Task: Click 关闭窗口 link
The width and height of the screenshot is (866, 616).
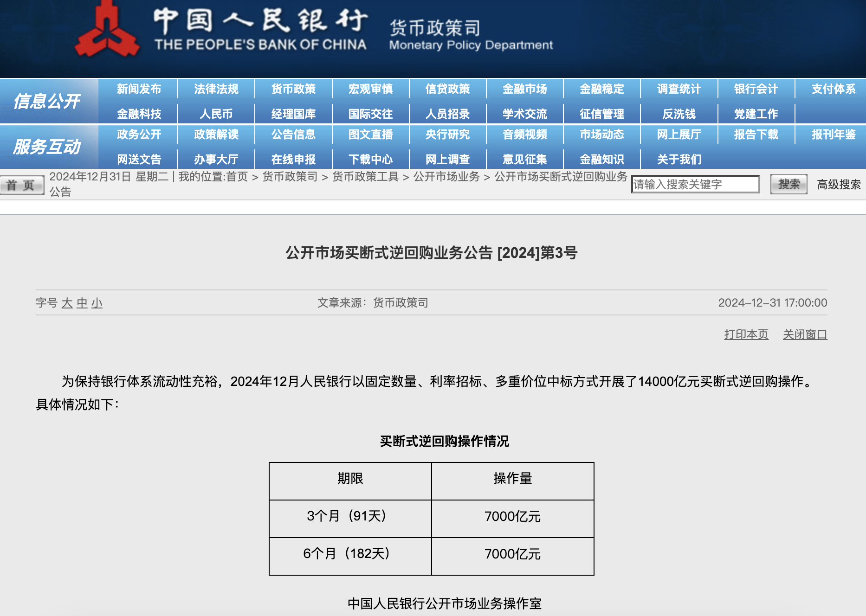Action: [805, 334]
